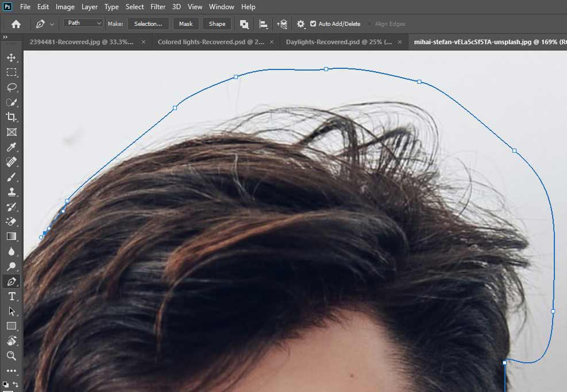Select the Rectangle shape tool
This screenshot has width=567, height=392.
11,326
